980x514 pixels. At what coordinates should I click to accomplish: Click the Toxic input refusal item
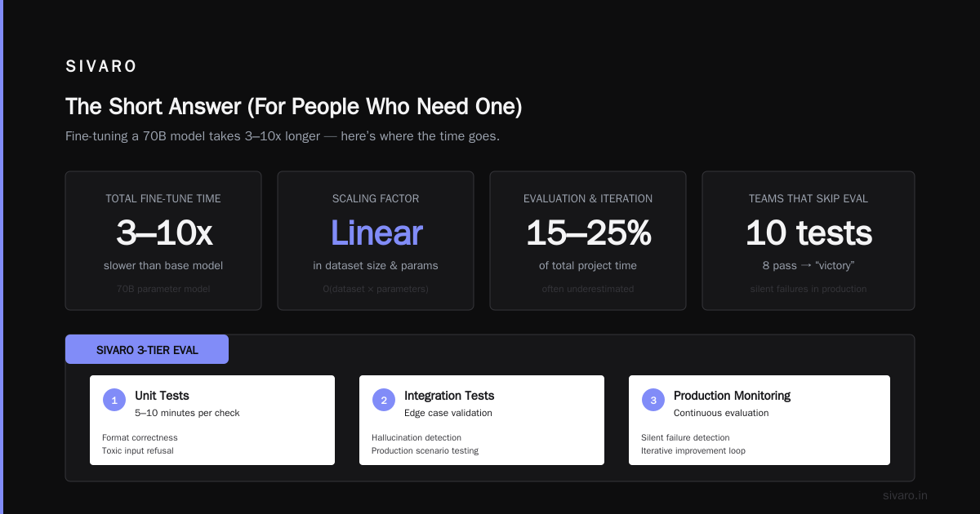pyautogui.click(x=138, y=450)
